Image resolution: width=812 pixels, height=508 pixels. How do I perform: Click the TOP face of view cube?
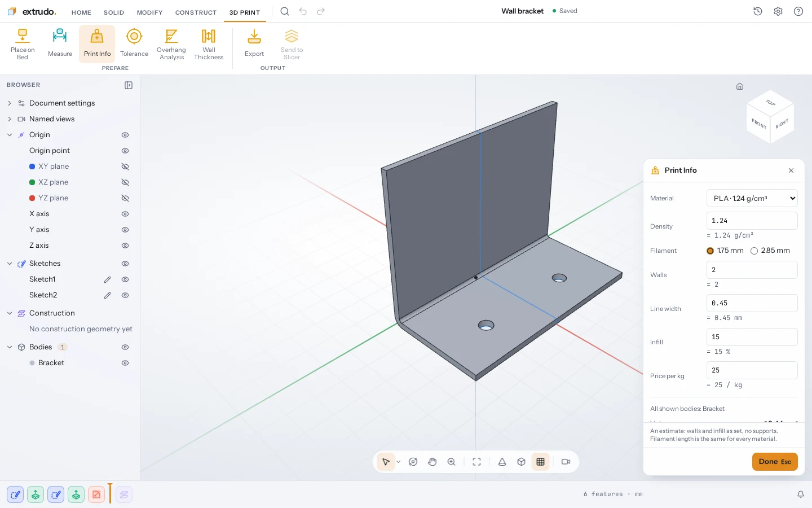(770, 102)
